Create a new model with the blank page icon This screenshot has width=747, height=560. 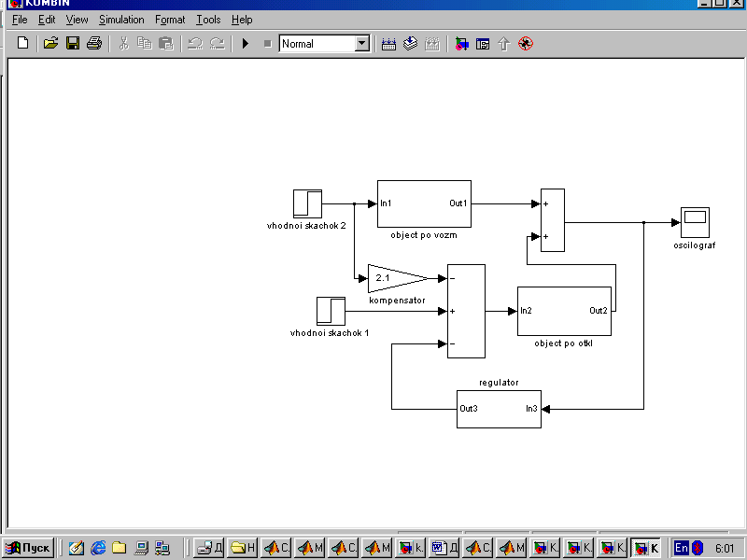click(22, 43)
